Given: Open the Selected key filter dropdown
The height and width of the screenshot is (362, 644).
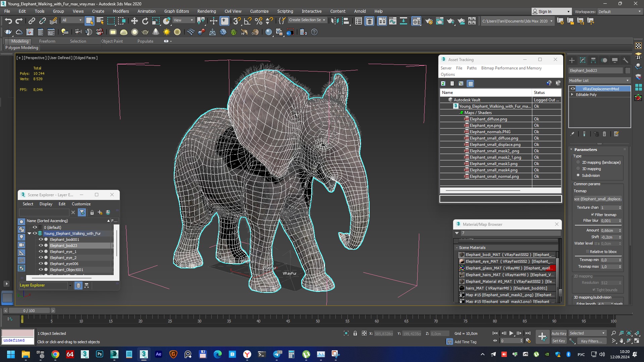Looking at the screenshot, I should tap(587, 333).
